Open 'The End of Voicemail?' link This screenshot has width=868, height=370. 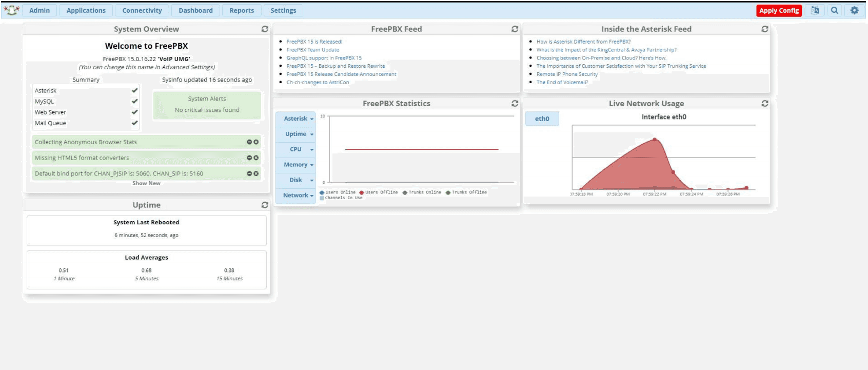click(562, 83)
